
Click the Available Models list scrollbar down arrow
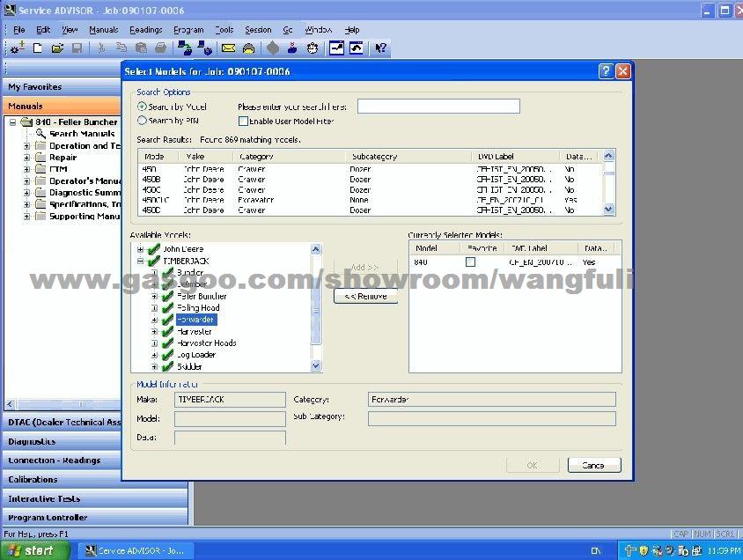pyautogui.click(x=316, y=366)
